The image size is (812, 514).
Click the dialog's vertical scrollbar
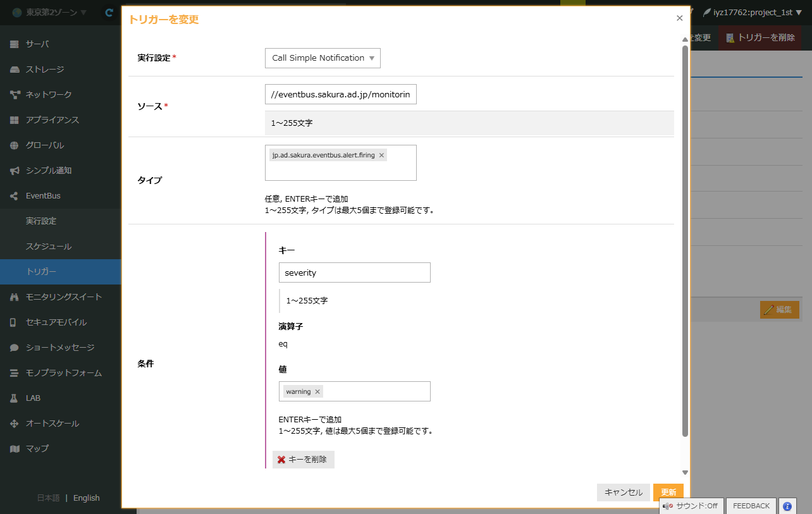[x=684, y=240]
